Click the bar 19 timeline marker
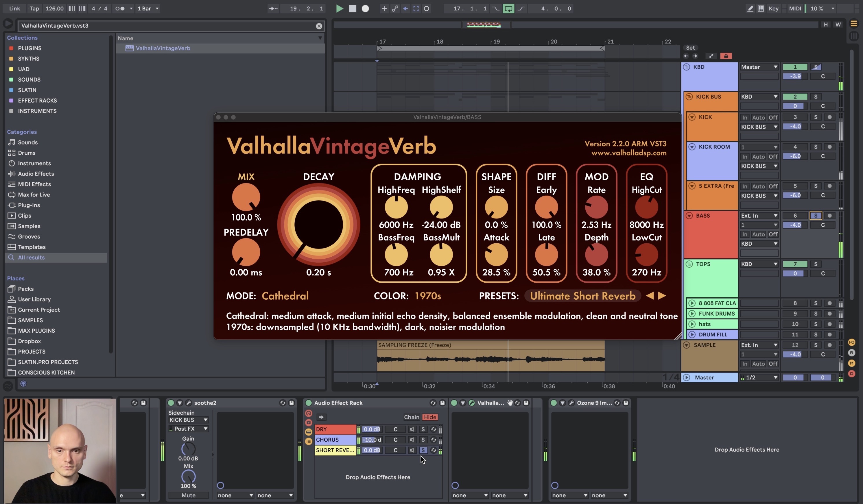Screen dimensions: 863x504 coord(496,42)
